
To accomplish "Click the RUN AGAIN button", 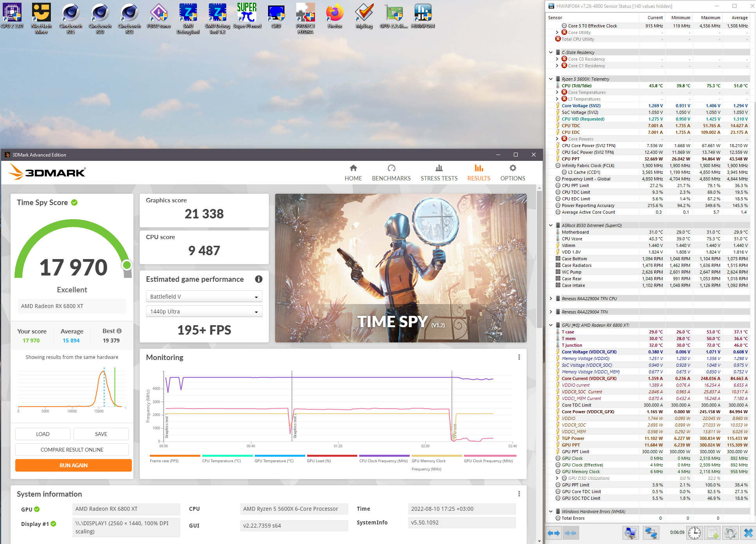I will click(x=74, y=465).
